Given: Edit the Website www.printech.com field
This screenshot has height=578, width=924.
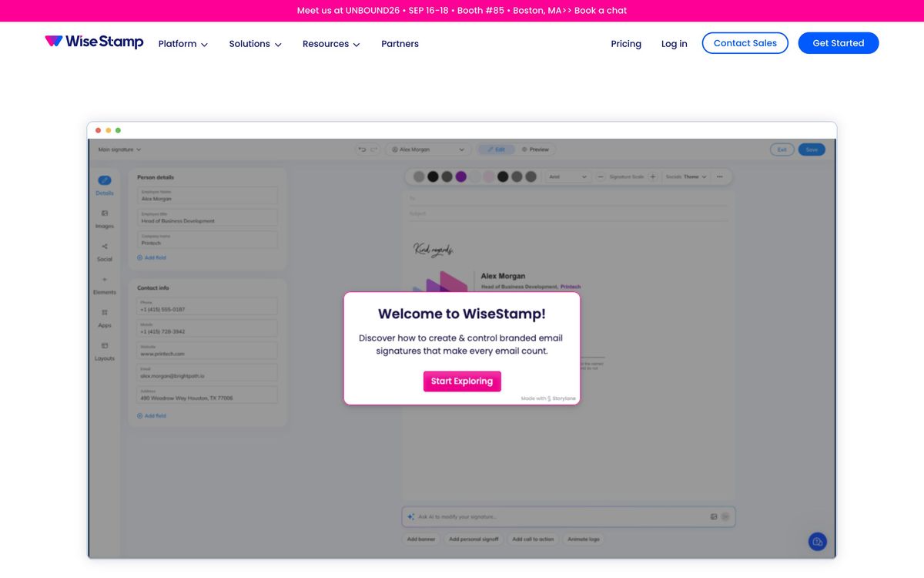Looking at the screenshot, I should pyautogui.click(x=207, y=351).
